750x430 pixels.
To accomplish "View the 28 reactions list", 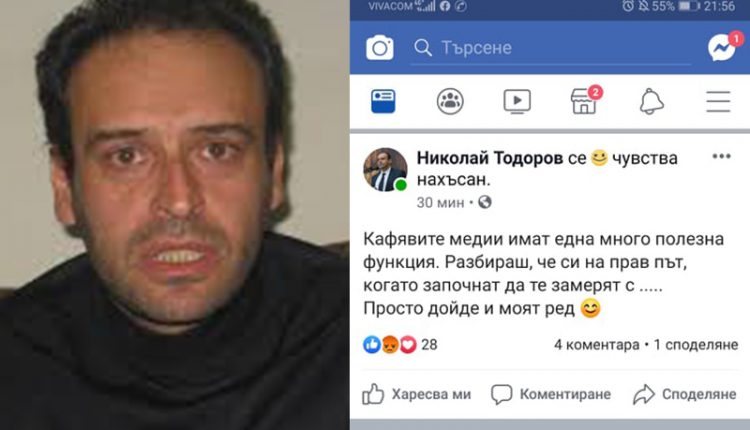I will [400, 344].
